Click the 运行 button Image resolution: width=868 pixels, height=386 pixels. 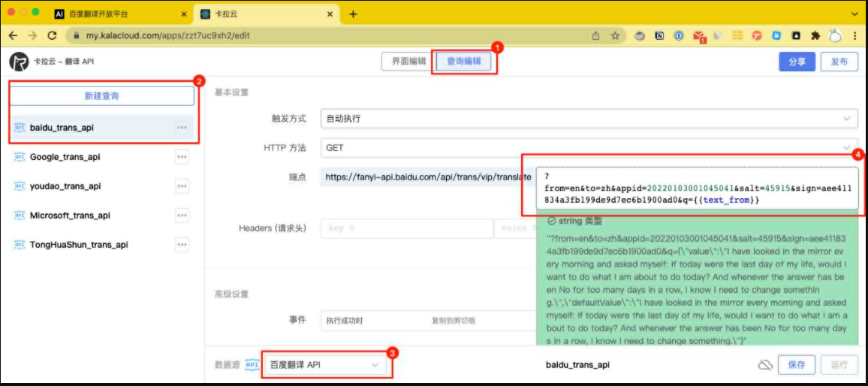point(839,365)
